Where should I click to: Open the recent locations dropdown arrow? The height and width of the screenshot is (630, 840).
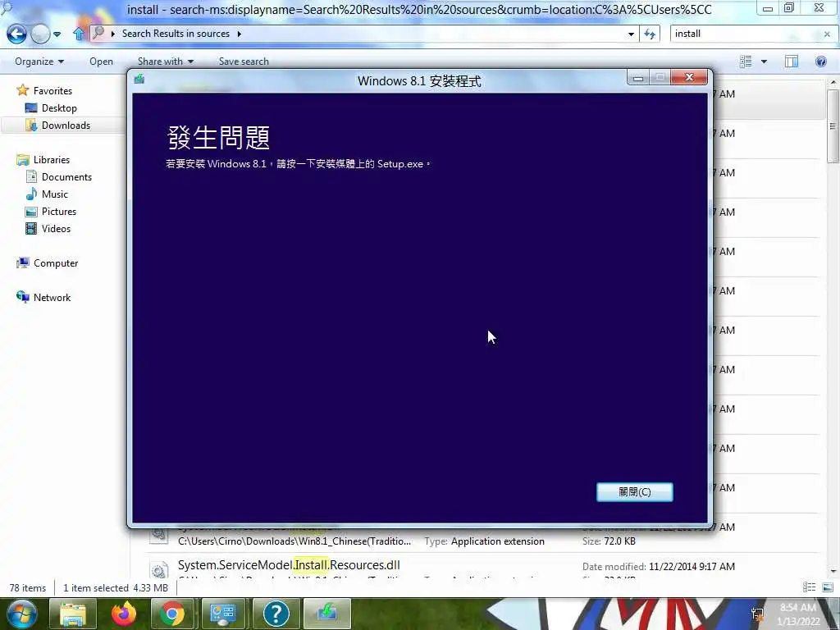coord(57,34)
